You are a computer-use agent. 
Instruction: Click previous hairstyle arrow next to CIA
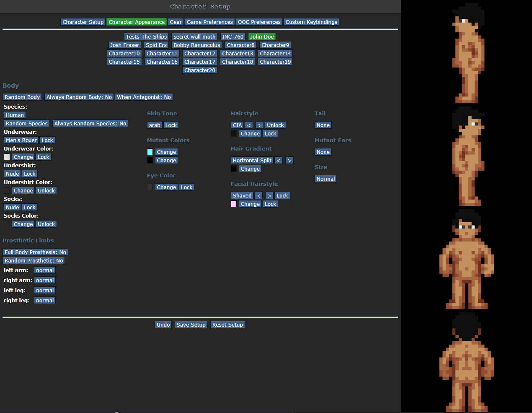(249, 125)
